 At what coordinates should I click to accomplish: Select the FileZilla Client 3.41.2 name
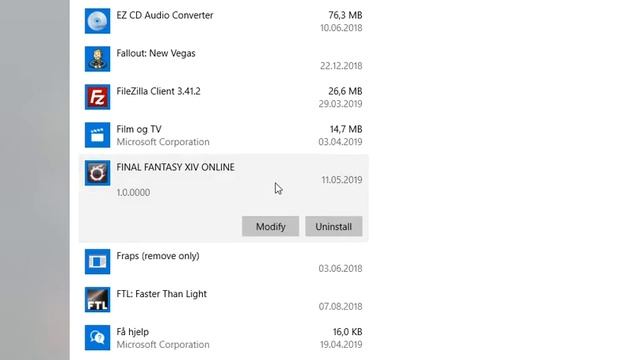pos(158,91)
